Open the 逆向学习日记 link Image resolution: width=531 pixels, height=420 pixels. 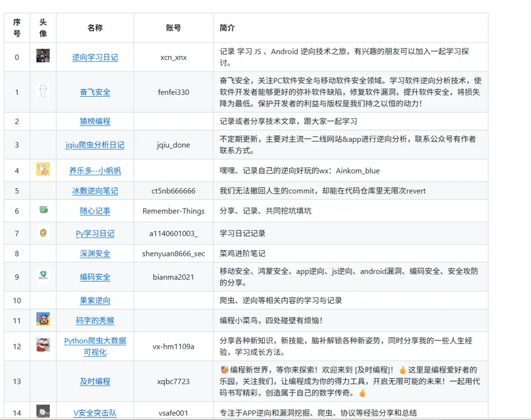click(95, 57)
